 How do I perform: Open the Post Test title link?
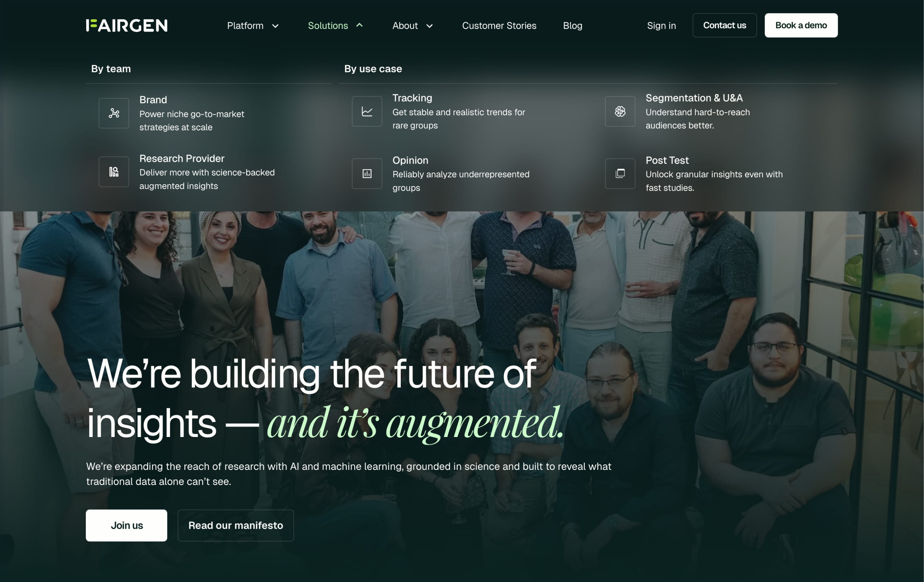[667, 160]
